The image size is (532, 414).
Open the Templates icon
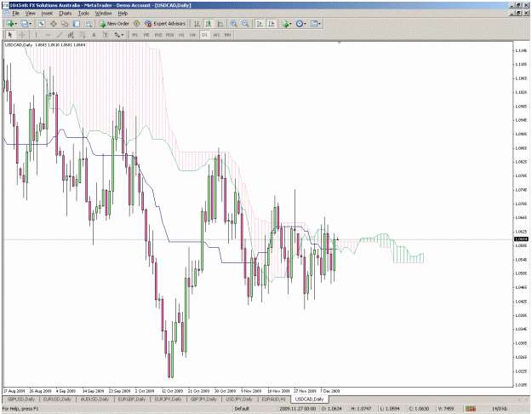[314, 24]
